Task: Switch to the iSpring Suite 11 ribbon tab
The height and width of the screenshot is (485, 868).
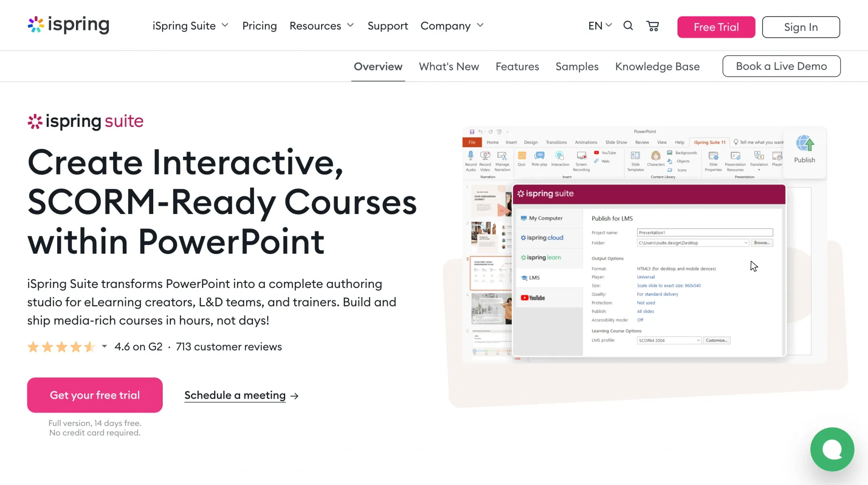Action: tap(710, 142)
